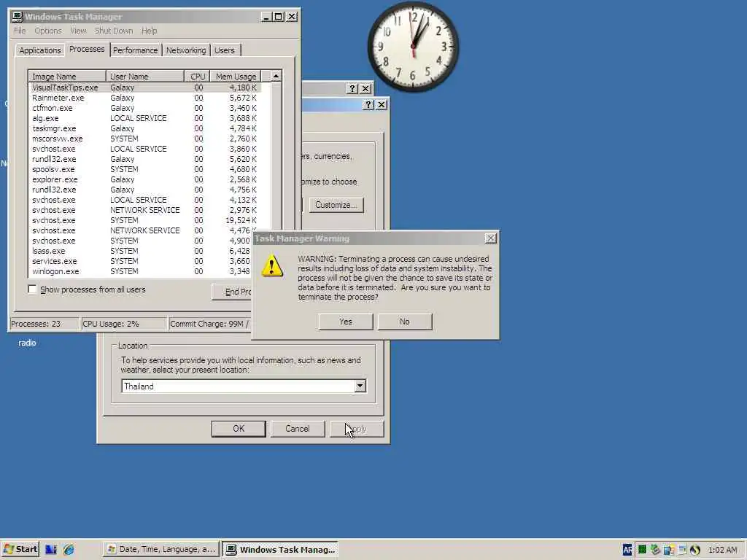This screenshot has width=747, height=560.
Task: Click Cancel in the regional options dialog
Action: pos(298,429)
